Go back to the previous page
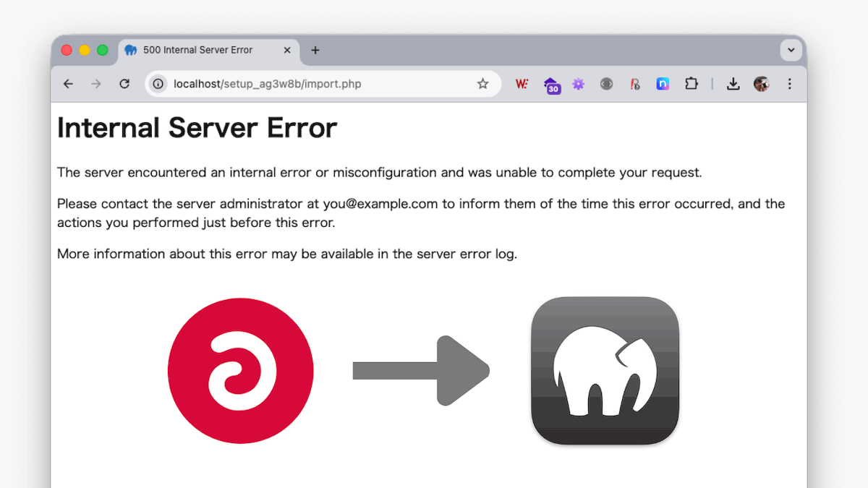This screenshot has width=868, height=488. coord(68,84)
